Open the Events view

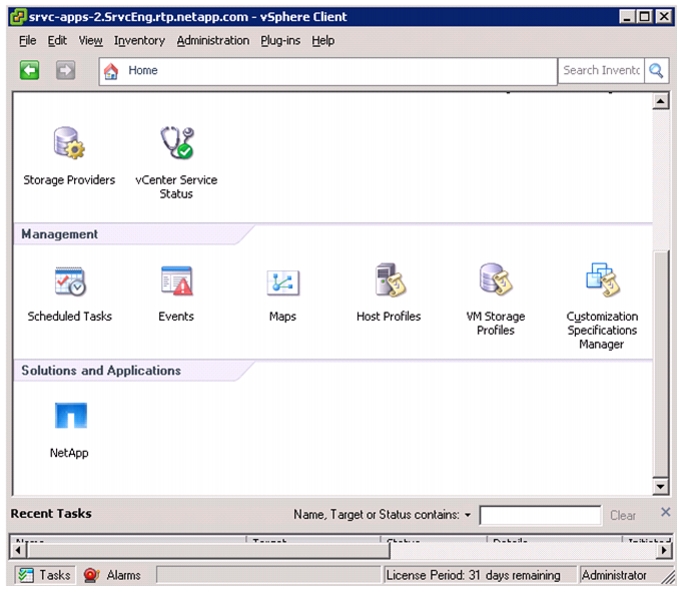coord(176,293)
